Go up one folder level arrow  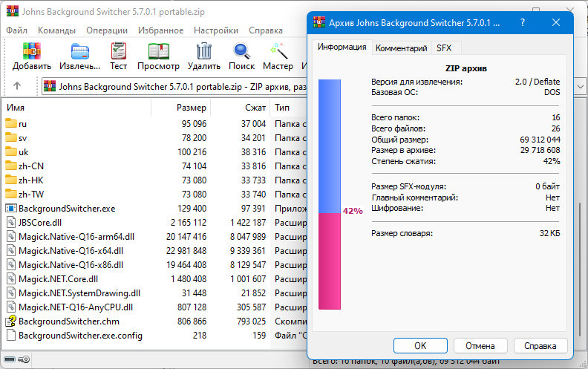[x=17, y=86]
